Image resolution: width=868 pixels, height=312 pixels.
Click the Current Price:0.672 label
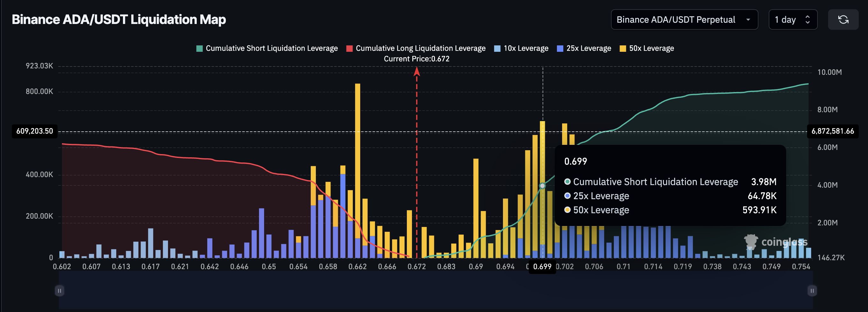[x=416, y=59]
